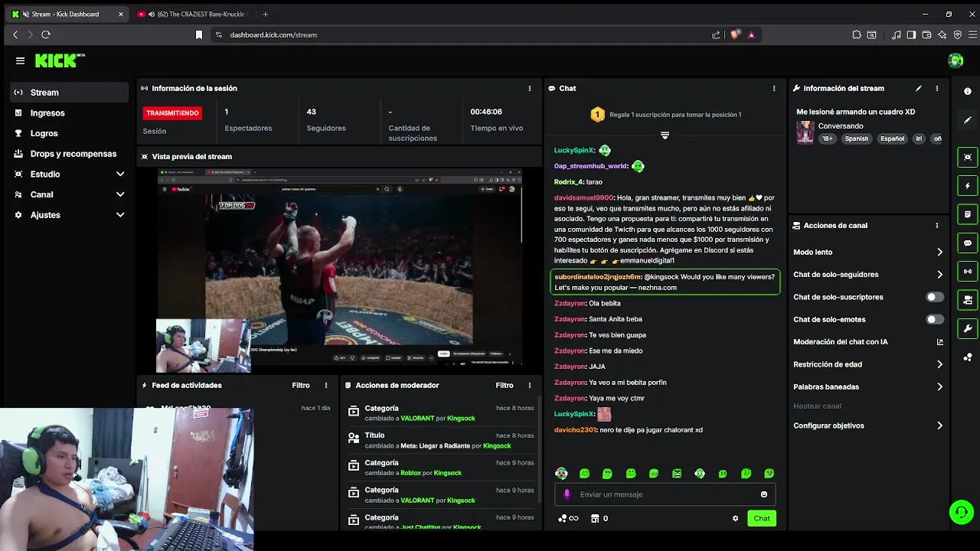Go to Ingresos in the left sidebar

(70, 112)
